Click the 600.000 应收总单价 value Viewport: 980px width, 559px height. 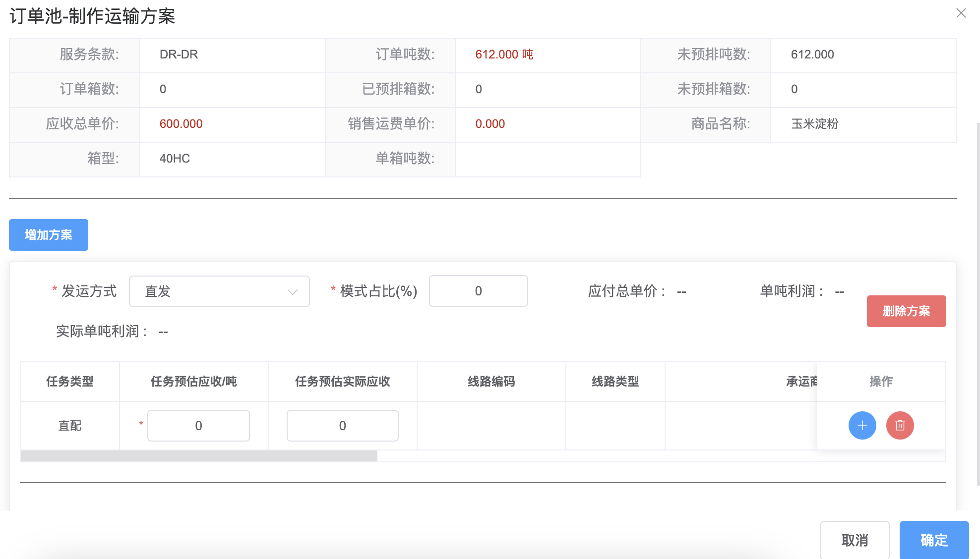pyautogui.click(x=181, y=124)
